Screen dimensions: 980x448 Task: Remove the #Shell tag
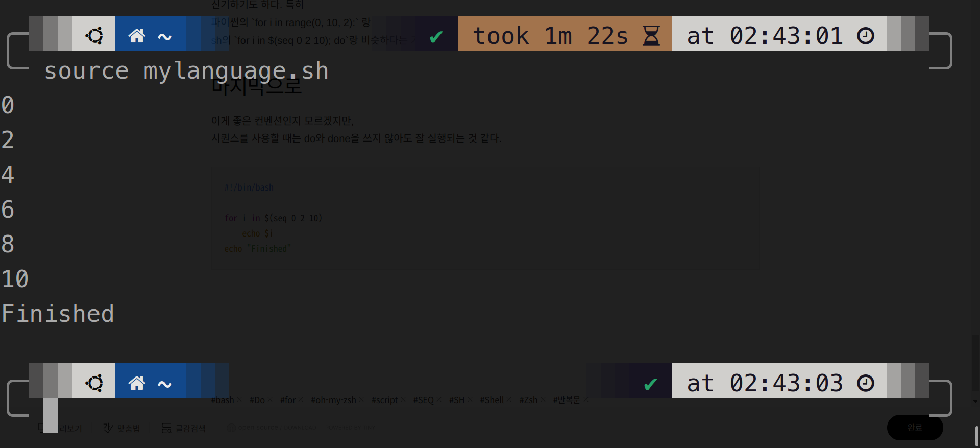point(509,399)
